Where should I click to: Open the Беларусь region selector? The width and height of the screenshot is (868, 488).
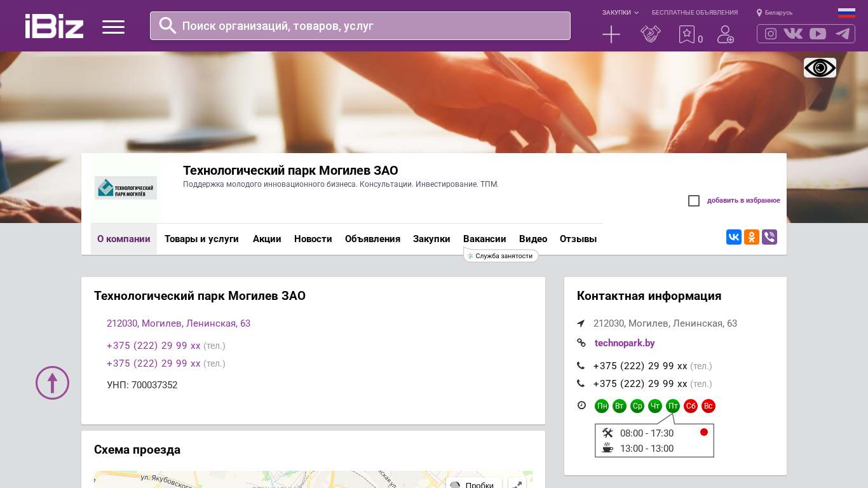click(775, 13)
